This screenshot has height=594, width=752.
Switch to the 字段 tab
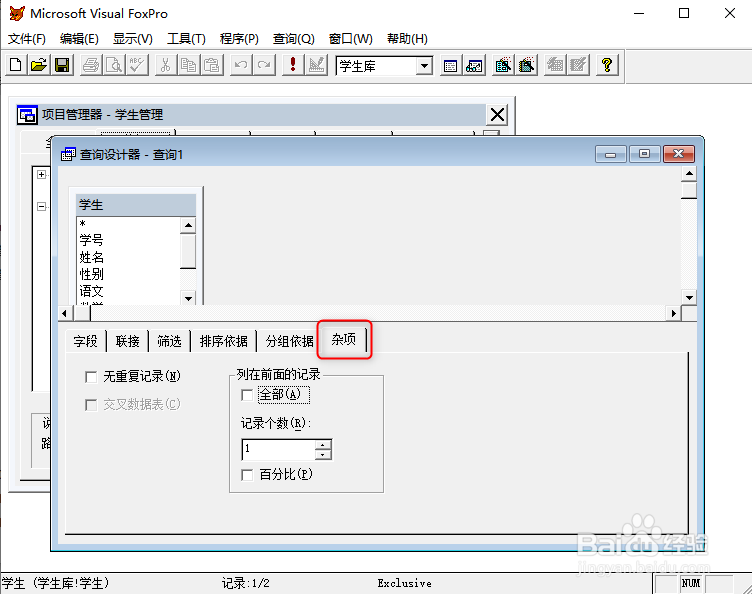(85, 341)
